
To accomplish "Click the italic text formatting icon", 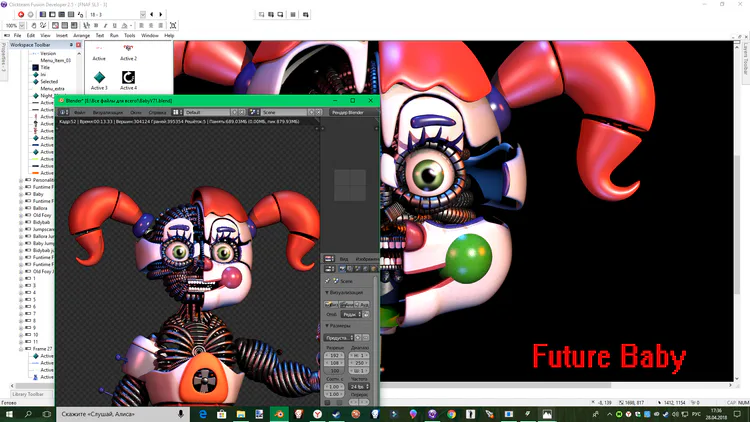I will (x=105, y=25).
